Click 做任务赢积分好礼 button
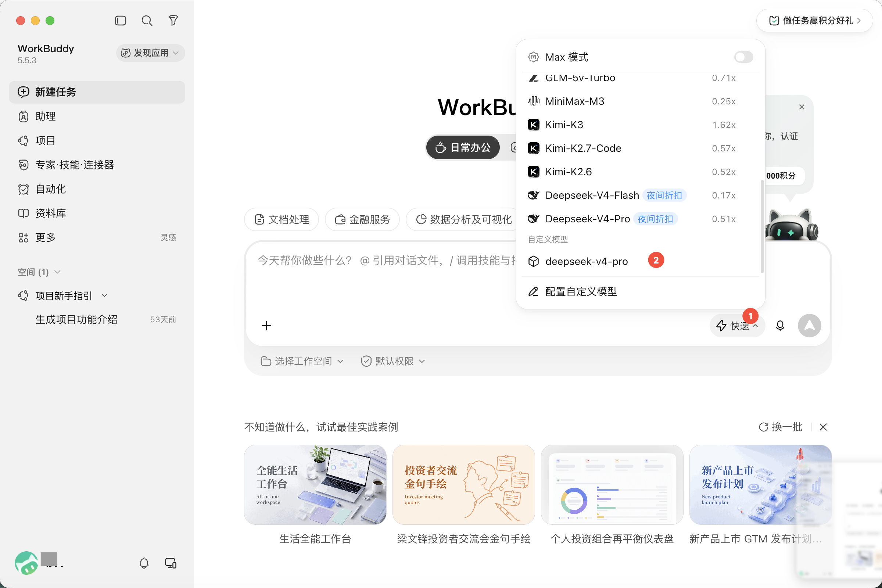Image resolution: width=882 pixels, height=588 pixels. click(x=814, y=21)
